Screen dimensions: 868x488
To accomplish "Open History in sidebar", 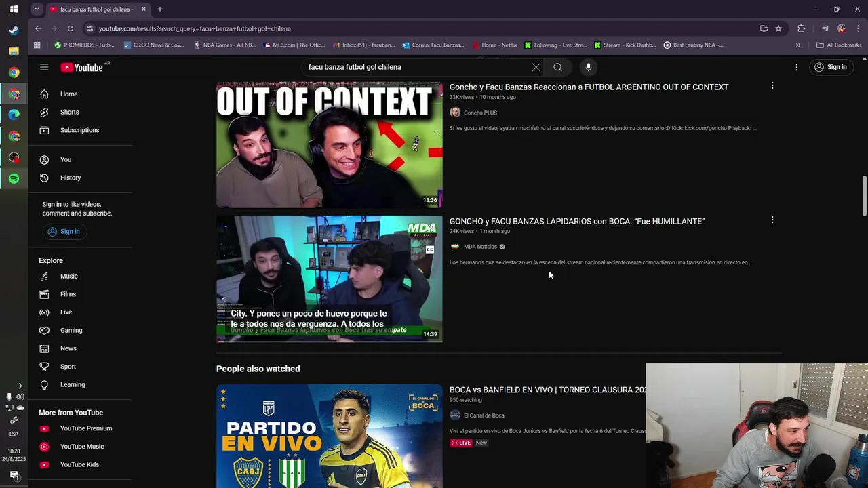I will (x=70, y=178).
